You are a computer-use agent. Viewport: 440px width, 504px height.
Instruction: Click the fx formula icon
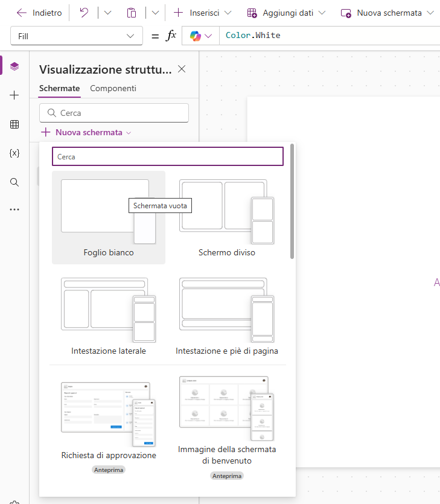171,36
